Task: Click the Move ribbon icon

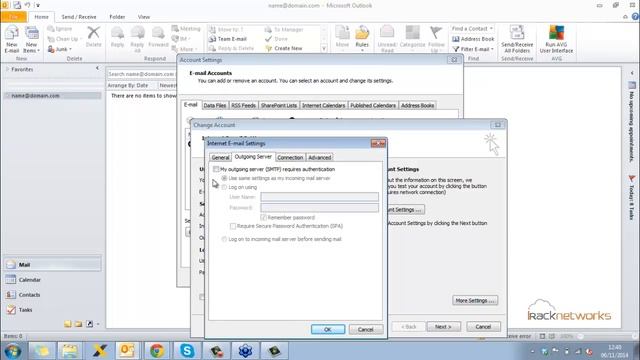Action: click(x=342, y=37)
